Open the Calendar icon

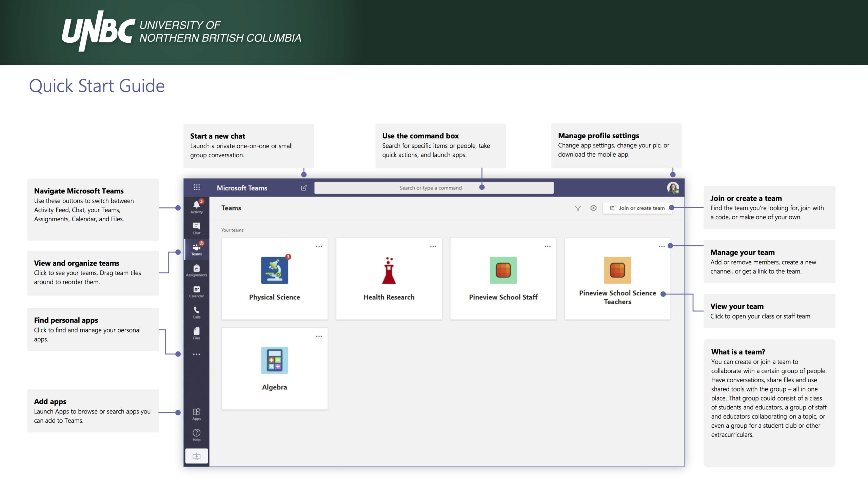[196, 292]
